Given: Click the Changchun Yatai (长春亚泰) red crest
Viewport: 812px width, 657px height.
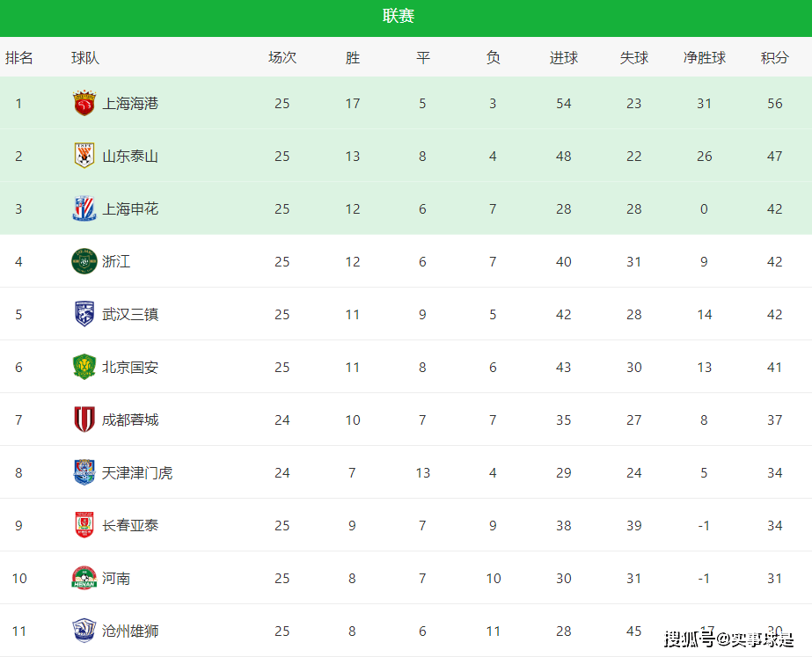Looking at the screenshot, I should coord(84,525).
